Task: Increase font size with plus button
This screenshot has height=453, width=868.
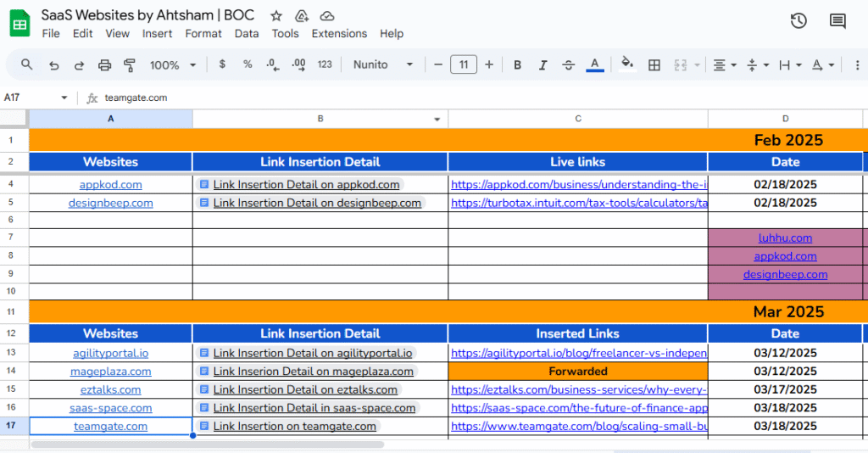Action: point(489,64)
